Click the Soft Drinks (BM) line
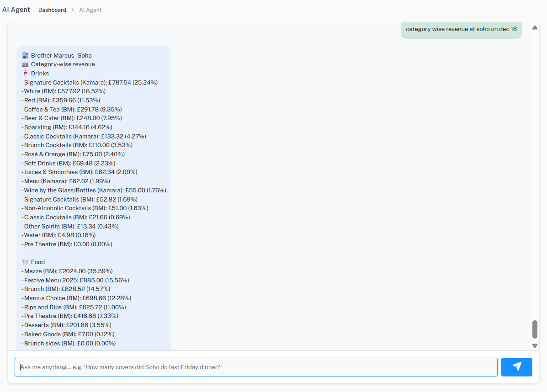 tap(69, 163)
